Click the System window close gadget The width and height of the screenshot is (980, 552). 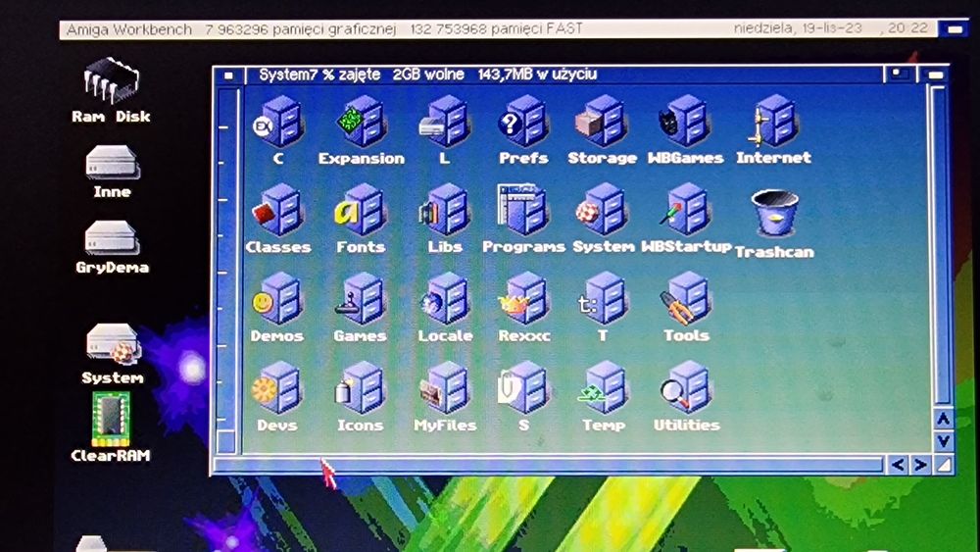pos(228,75)
